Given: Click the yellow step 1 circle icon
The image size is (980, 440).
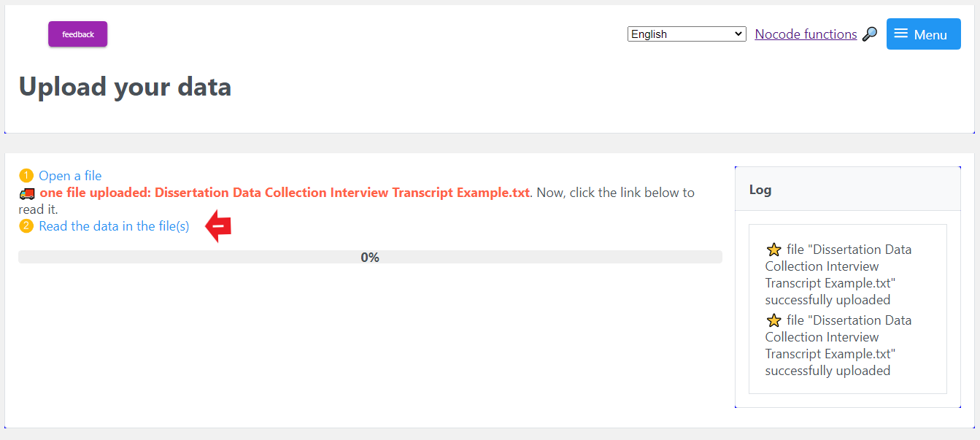Looking at the screenshot, I should coord(26,176).
